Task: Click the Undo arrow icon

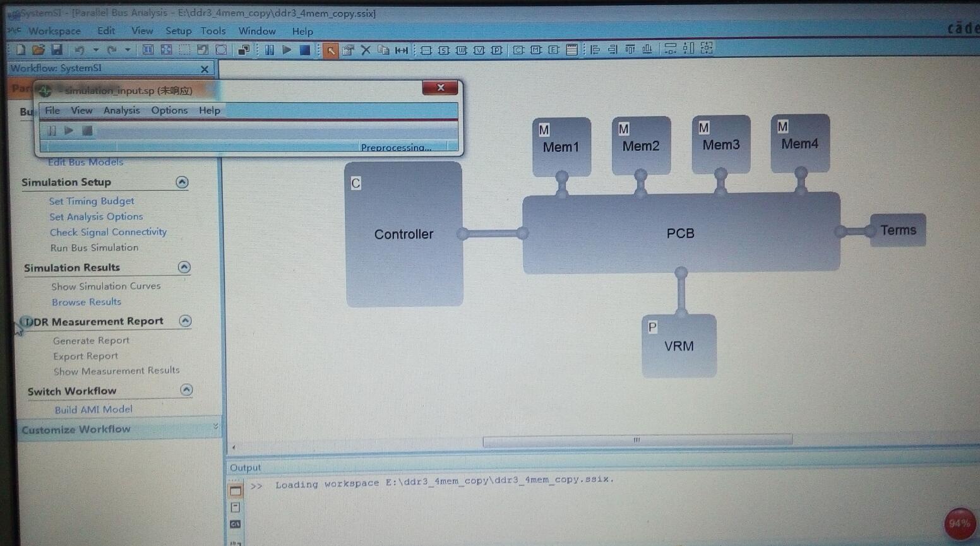Action: click(x=80, y=49)
